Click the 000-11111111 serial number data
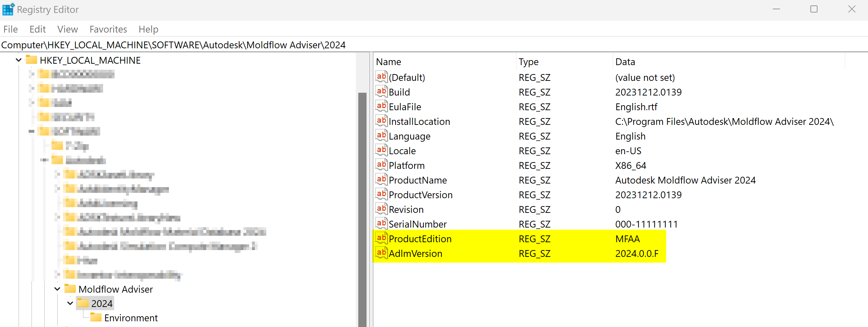This screenshot has height=327, width=868. coord(646,224)
